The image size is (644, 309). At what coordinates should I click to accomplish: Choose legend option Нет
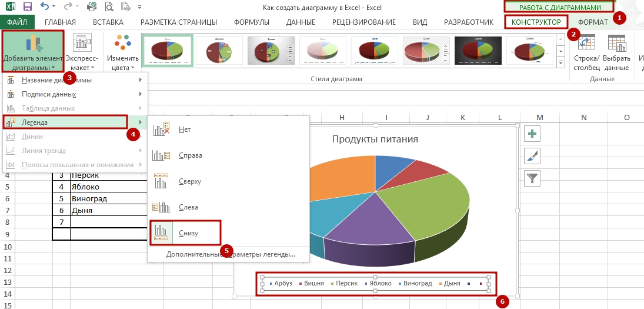pos(228,129)
